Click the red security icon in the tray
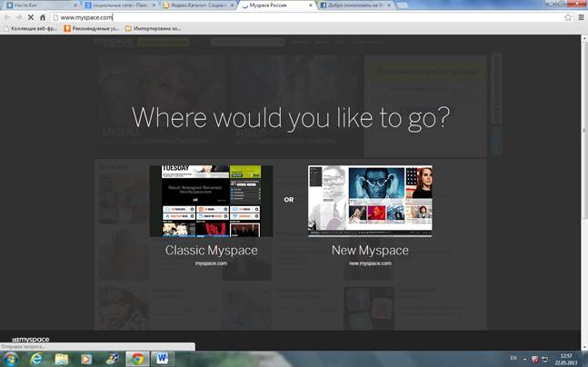The width and height of the screenshot is (588, 367). click(x=535, y=359)
